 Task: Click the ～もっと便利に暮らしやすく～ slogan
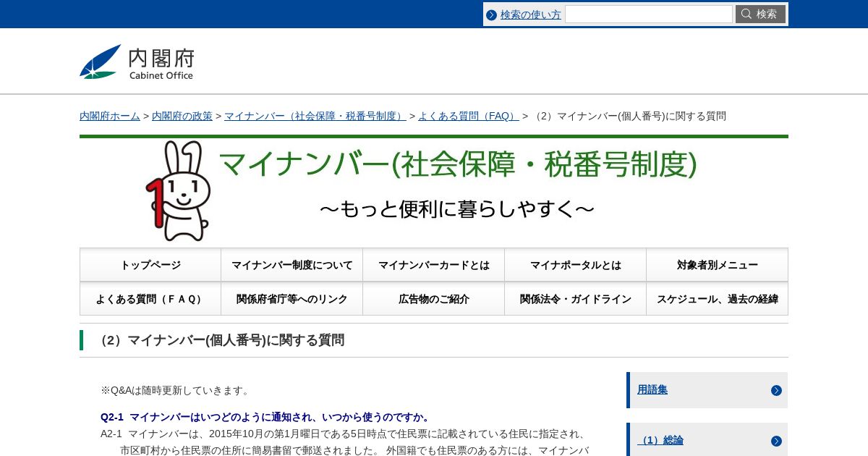[457, 210]
